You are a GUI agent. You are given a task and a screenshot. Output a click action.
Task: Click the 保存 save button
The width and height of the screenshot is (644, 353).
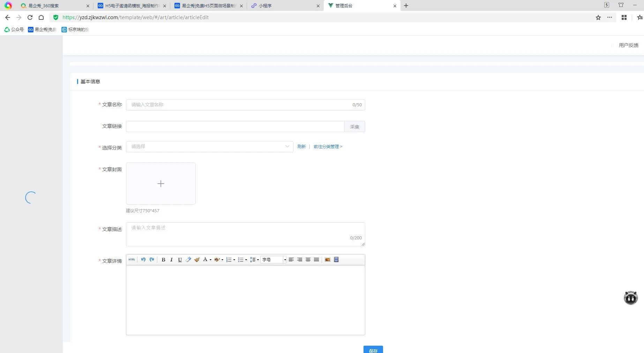tap(373, 350)
